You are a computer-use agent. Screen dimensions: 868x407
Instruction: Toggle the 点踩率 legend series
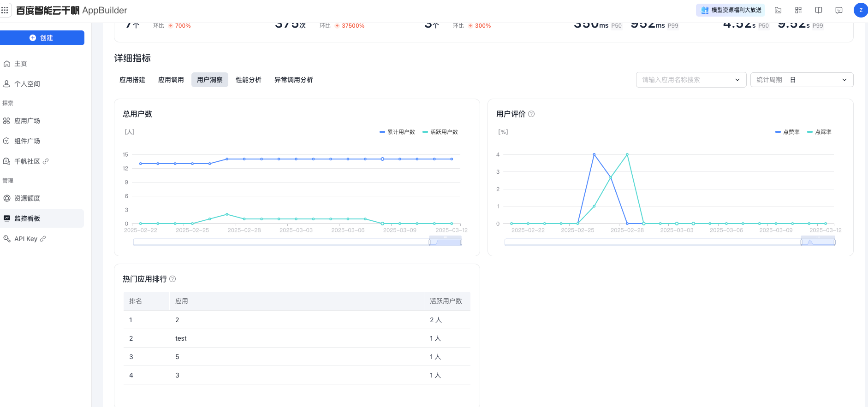coord(819,132)
